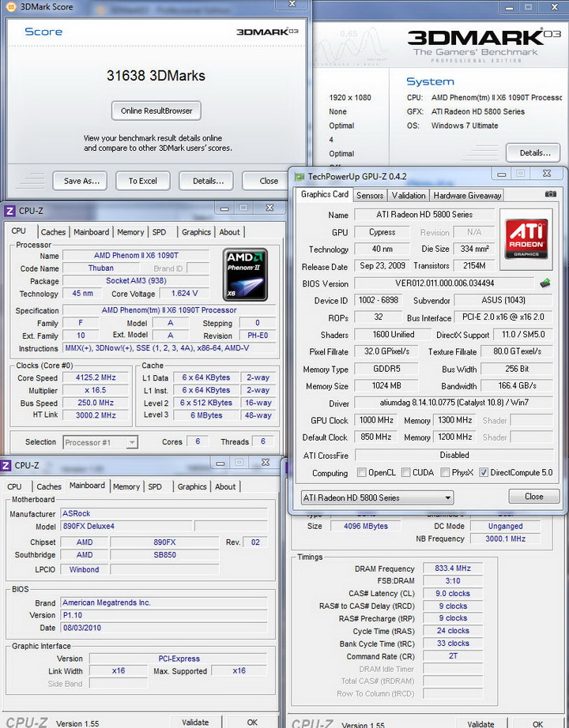This screenshot has height=728, width=569.
Task: Switch to CPU tab in Mainboard CPU-Z window
Action: [14, 486]
